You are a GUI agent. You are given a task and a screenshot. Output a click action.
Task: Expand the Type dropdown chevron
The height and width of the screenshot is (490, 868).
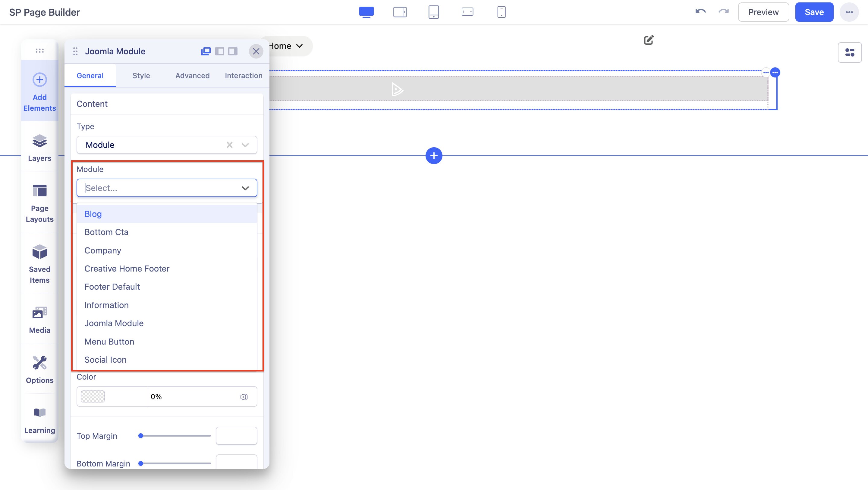(245, 145)
